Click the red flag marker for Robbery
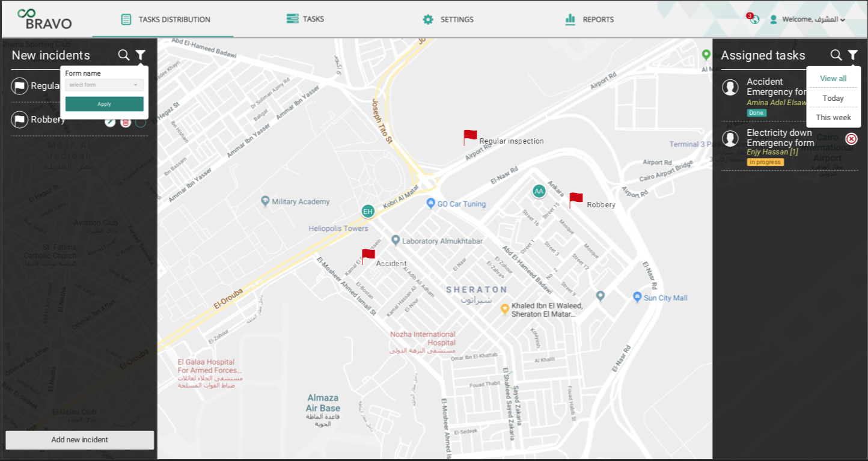Viewport: 868px width, 461px height. pos(576,200)
